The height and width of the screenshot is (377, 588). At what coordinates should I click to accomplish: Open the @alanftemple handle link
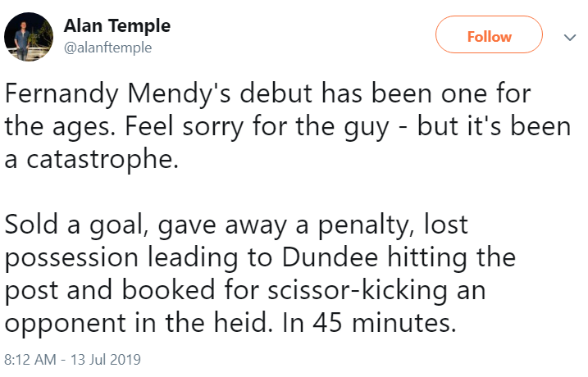108,48
